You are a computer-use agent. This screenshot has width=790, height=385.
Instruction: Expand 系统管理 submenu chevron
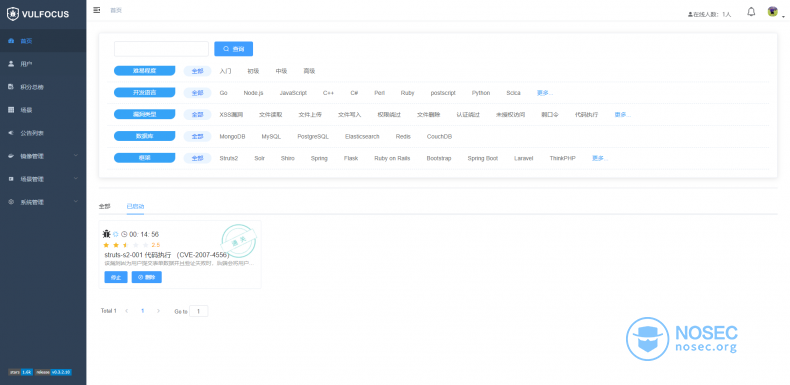76,202
